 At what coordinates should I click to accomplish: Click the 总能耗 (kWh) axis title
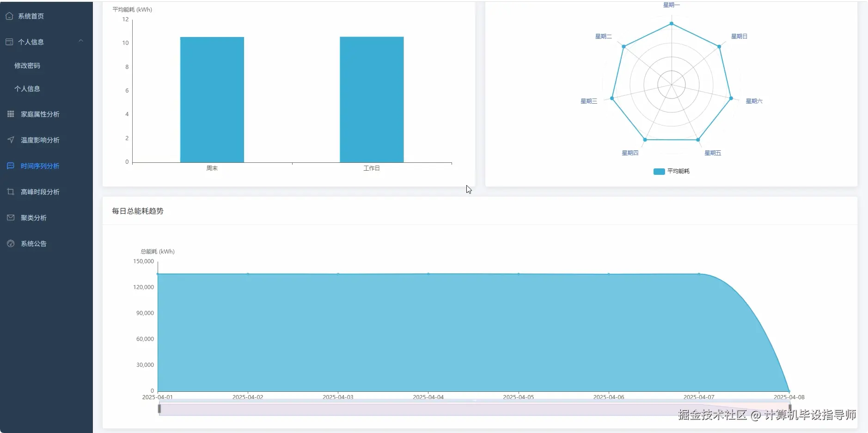click(x=158, y=252)
